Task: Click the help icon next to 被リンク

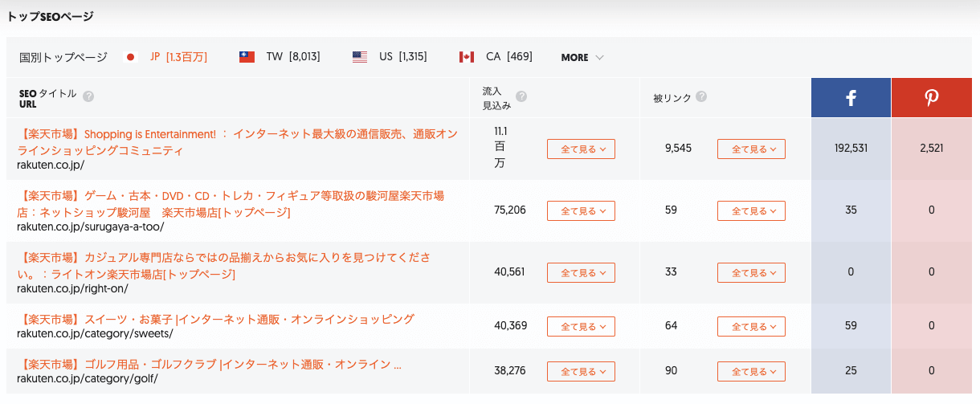Action: point(701,96)
